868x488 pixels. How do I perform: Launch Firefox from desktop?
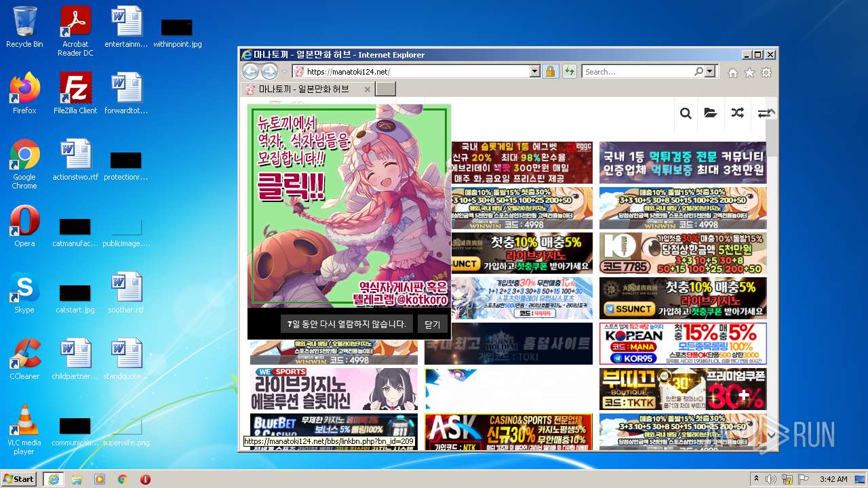click(x=24, y=93)
